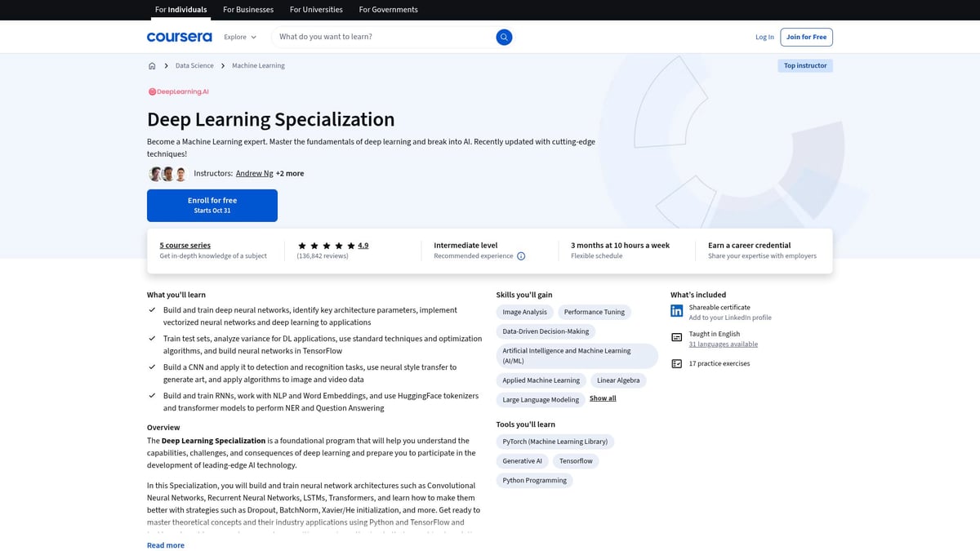Click the 'Earn a career credential' text

click(x=749, y=245)
